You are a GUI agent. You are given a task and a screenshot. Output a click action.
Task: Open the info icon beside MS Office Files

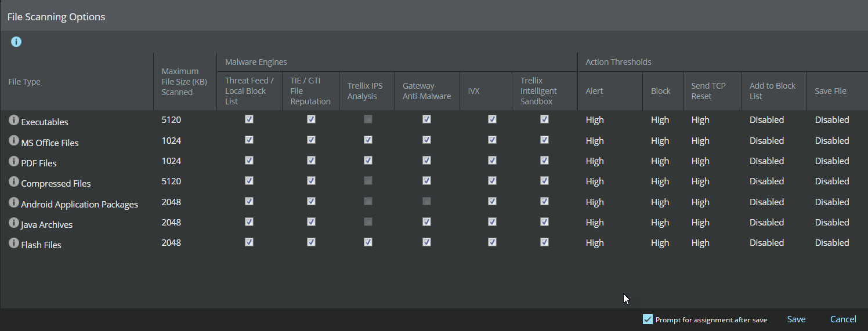coord(14,141)
